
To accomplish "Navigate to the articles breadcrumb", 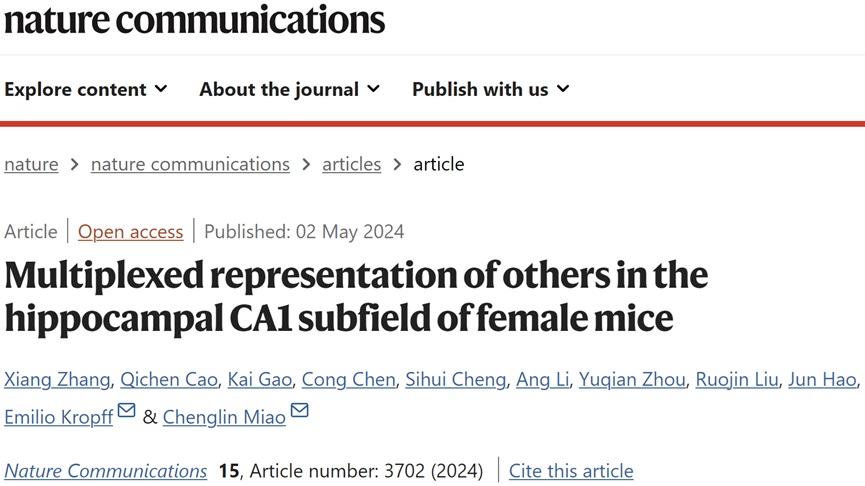I will click(x=351, y=164).
